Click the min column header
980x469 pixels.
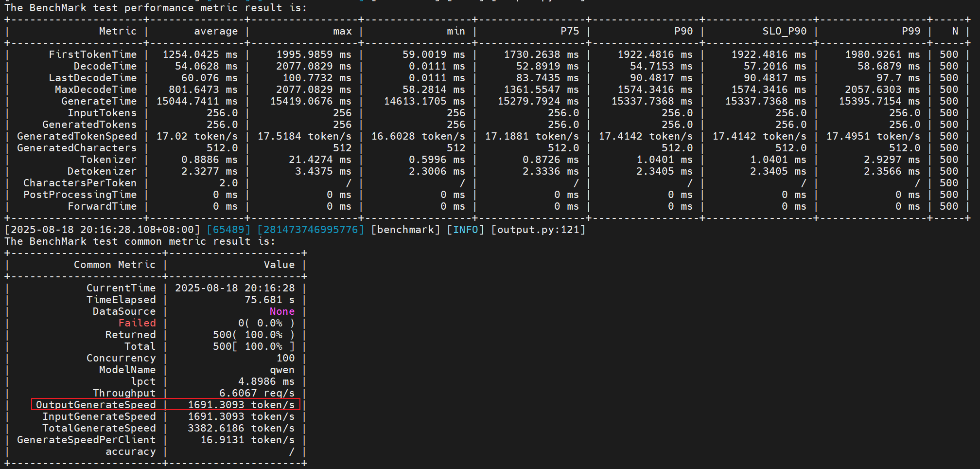[x=456, y=31]
